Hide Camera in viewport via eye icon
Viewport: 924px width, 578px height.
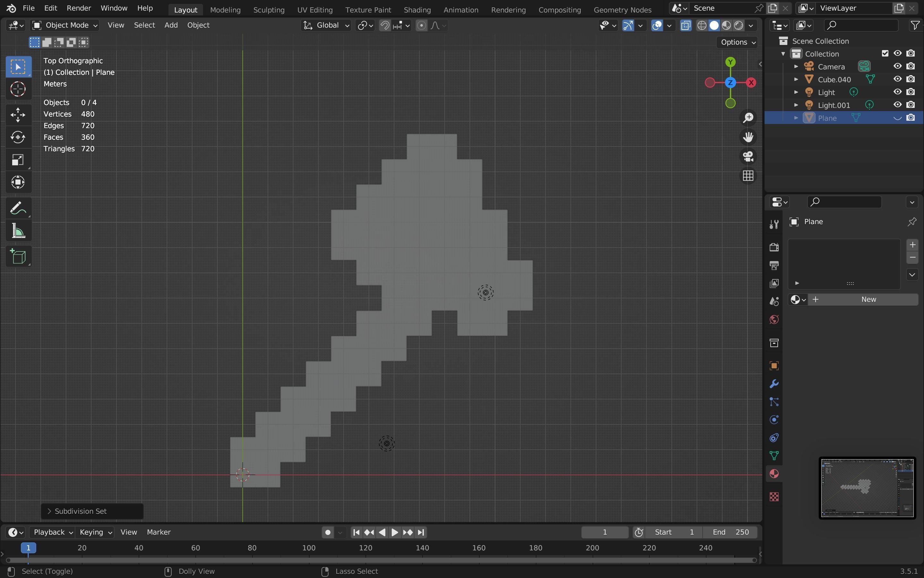tap(898, 66)
